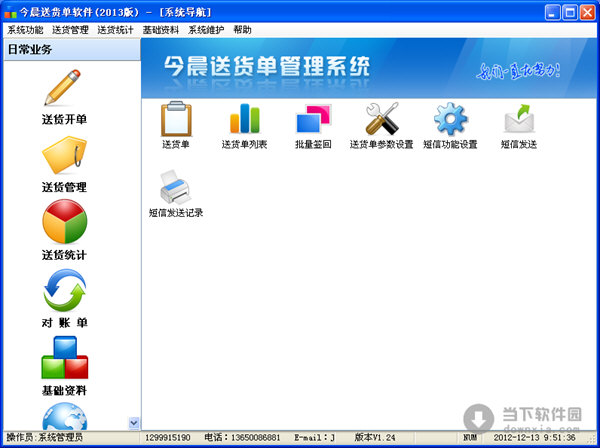Open 基础资料 blocks icon in sidebar
Screen dimensions: 600x448
(x=64, y=358)
